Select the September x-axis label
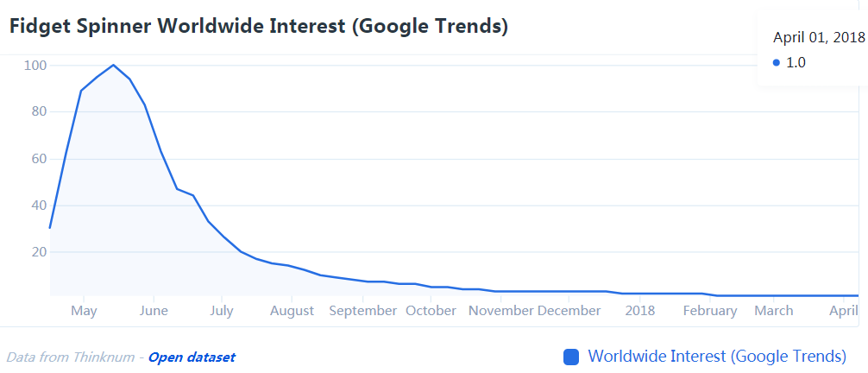 click(363, 310)
